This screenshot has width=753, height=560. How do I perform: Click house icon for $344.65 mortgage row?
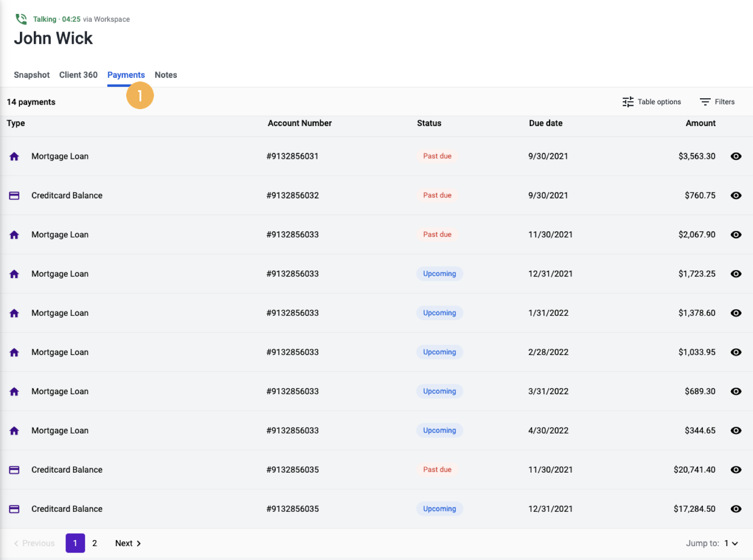pyautogui.click(x=14, y=431)
